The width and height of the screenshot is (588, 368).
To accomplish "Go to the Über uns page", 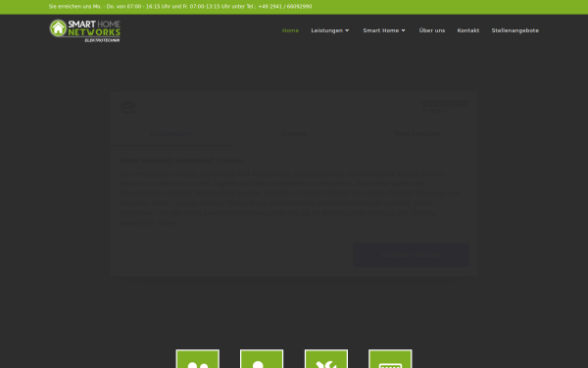I will tap(432, 30).
